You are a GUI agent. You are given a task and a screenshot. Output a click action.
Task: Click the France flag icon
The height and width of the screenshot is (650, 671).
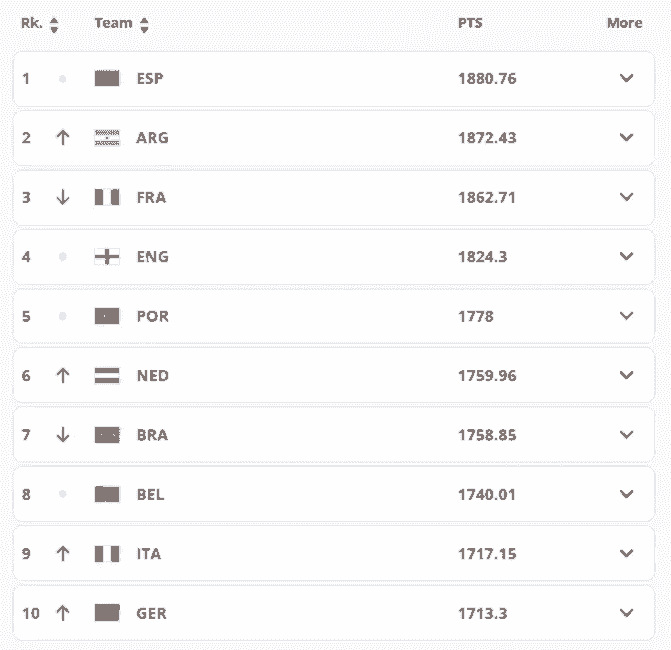tap(107, 197)
